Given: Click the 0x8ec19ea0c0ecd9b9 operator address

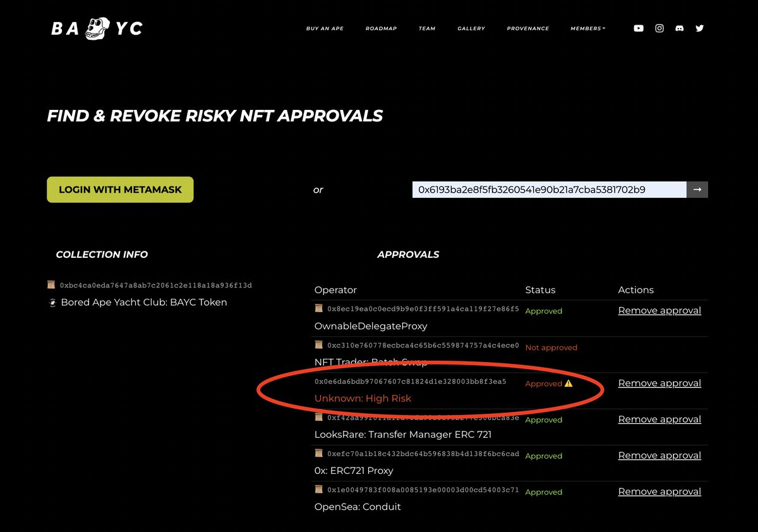Looking at the screenshot, I should [423, 310].
